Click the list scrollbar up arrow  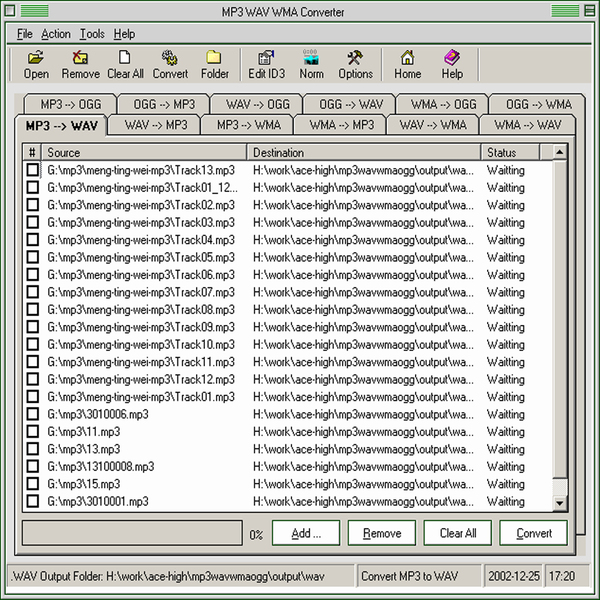(x=560, y=152)
